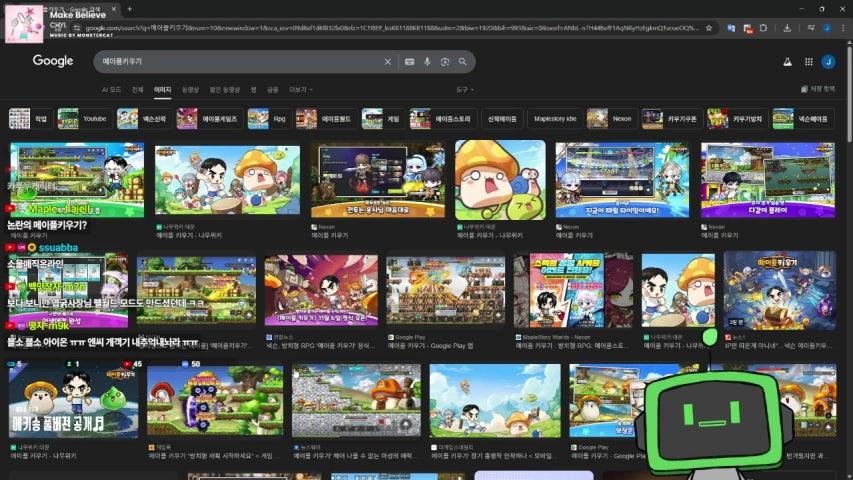Screen dimensions: 853x480
Task: Click the Google logo
Action: (53, 61)
